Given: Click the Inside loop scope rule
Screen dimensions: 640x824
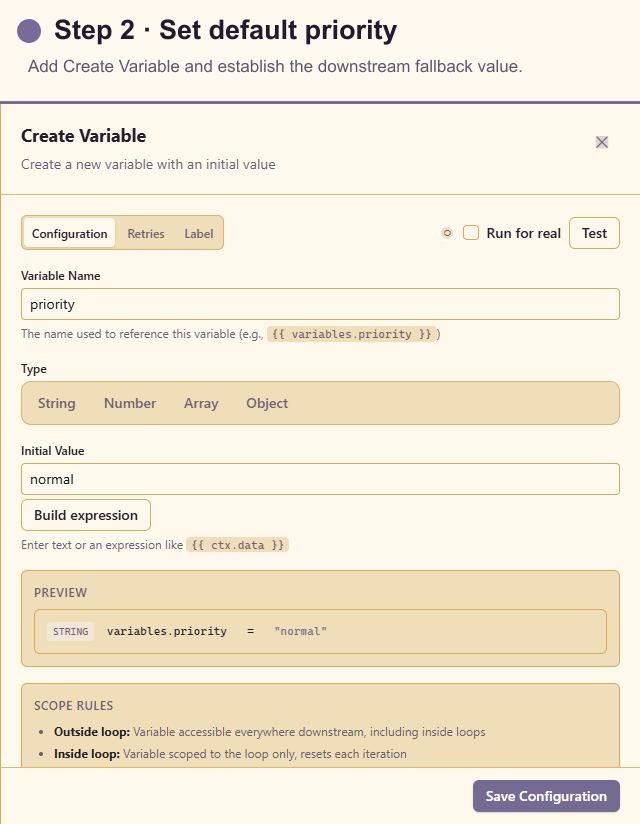Looking at the screenshot, I should coord(230,754).
